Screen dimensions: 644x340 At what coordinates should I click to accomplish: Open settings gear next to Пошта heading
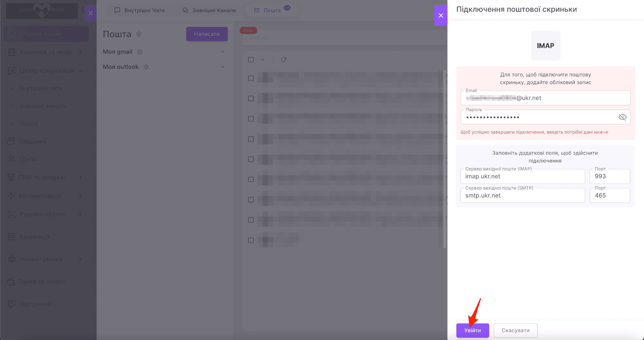pyautogui.click(x=139, y=34)
